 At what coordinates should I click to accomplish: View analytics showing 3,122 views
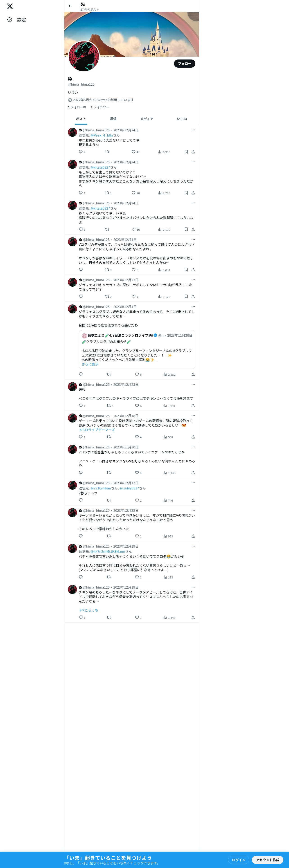pyautogui.click(x=164, y=297)
